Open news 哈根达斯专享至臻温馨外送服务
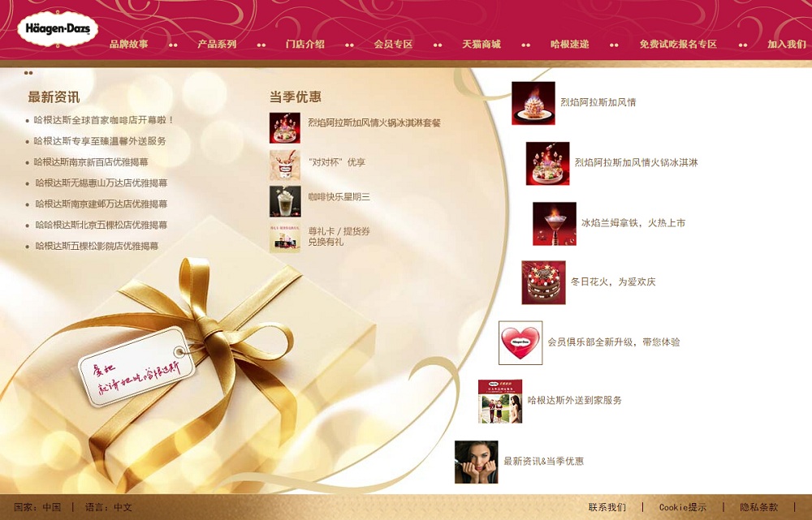Image resolution: width=812 pixels, height=520 pixels. click(x=100, y=140)
